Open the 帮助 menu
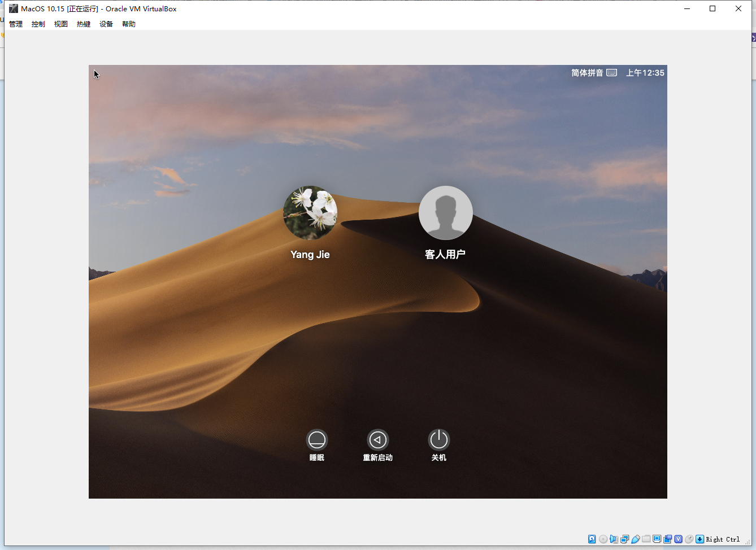Screen dimensions: 756x550 [x=129, y=24]
